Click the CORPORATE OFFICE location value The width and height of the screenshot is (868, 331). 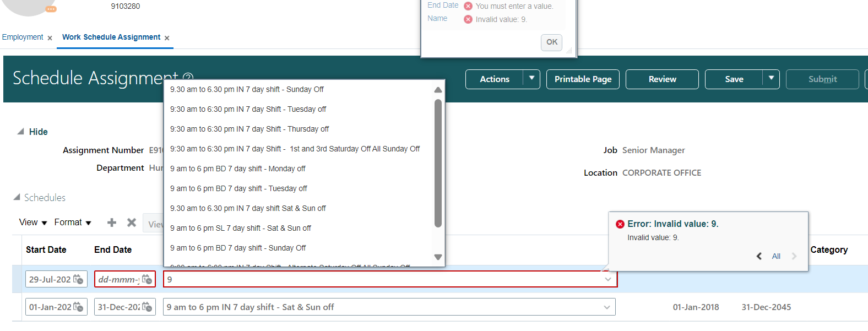662,173
